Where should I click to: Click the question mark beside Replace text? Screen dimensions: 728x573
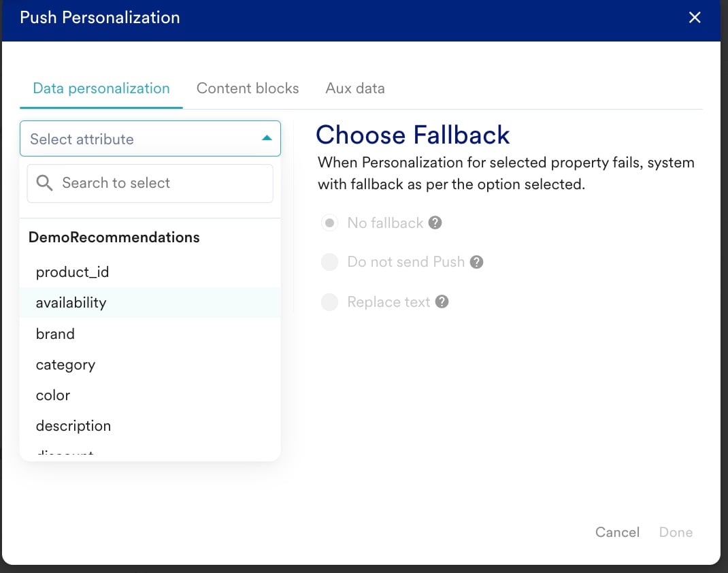(x=442, y=302)
